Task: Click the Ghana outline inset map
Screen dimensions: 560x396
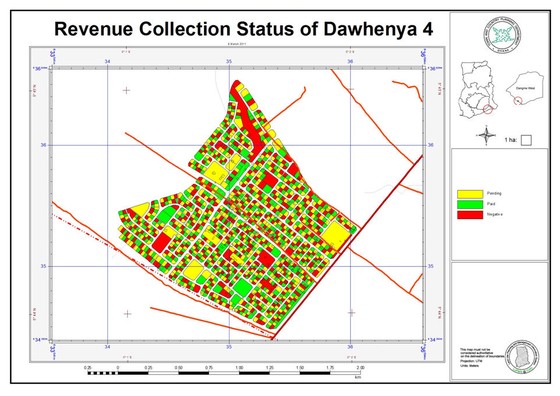Action: point(477,89)
